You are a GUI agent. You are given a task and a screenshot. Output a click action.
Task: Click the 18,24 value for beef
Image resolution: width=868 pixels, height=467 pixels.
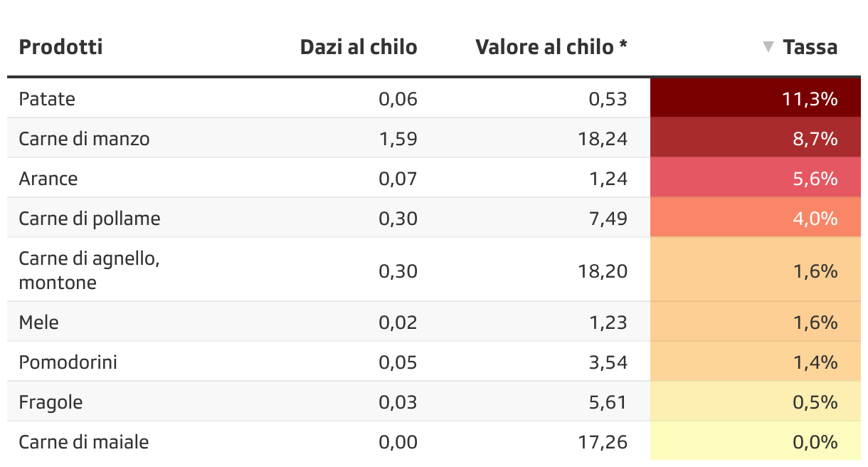(x=603, y=138)
